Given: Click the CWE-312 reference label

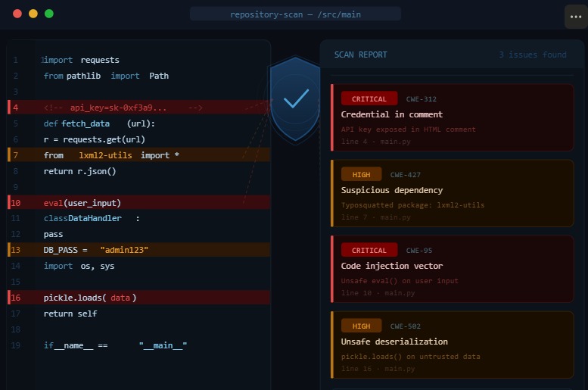Looking at the screenshot, I should click(x=421, y=99).
